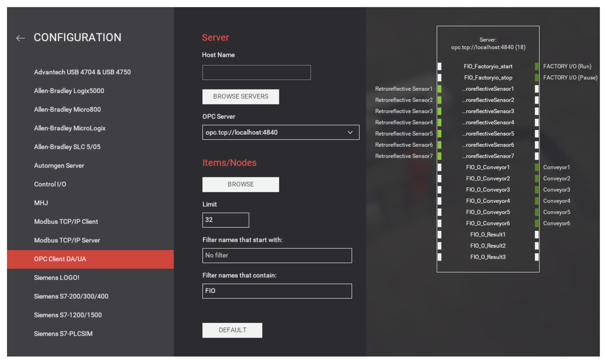The height and width of the screenshot is (364, 607).
Task: Select Siemens S7-1200/1500 driver
Action: coord(68,315)
